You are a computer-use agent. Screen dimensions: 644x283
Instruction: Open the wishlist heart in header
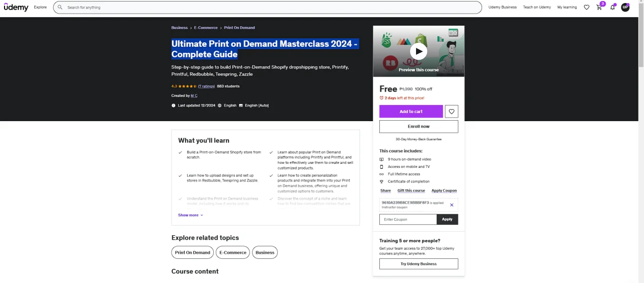point(587,8)
